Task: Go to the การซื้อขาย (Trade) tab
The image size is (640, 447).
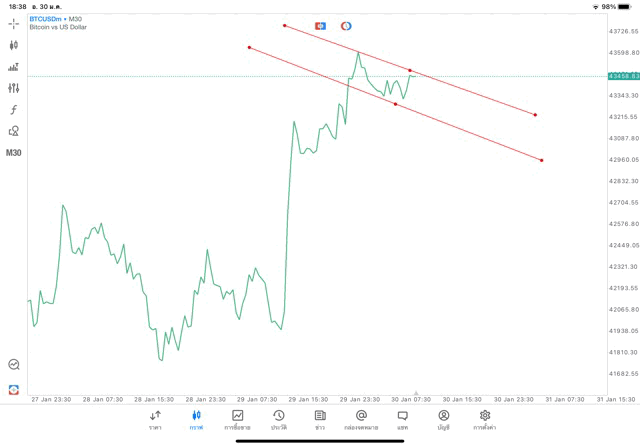Action: (x=238, y=419)
